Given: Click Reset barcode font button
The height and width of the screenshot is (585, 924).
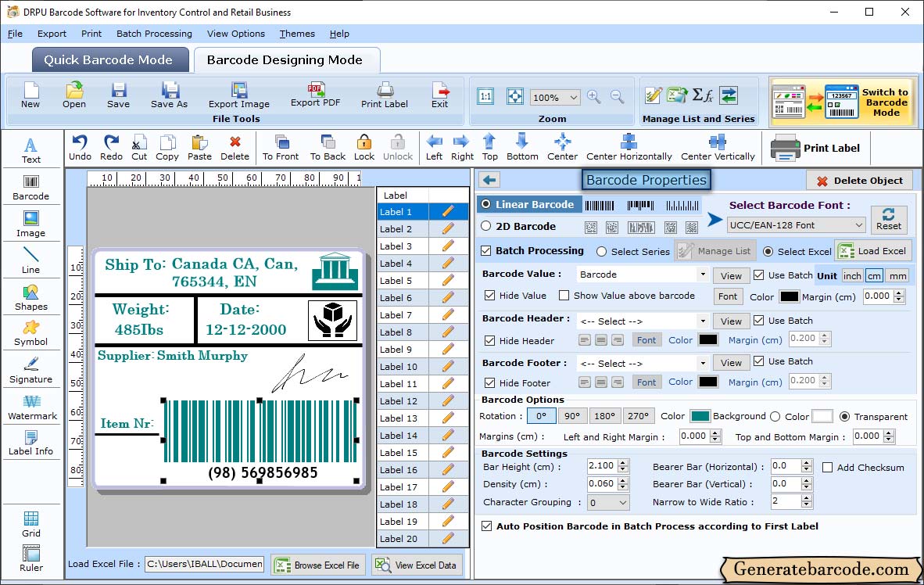Looking at the screenshot, I should (888, 219).
